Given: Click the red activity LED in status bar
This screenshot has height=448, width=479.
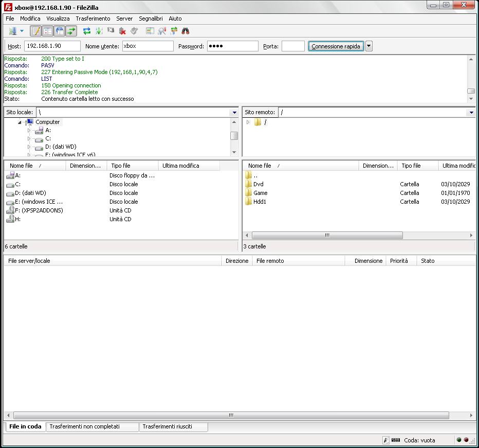Looking at the screenshot, I should pos(466,440).
